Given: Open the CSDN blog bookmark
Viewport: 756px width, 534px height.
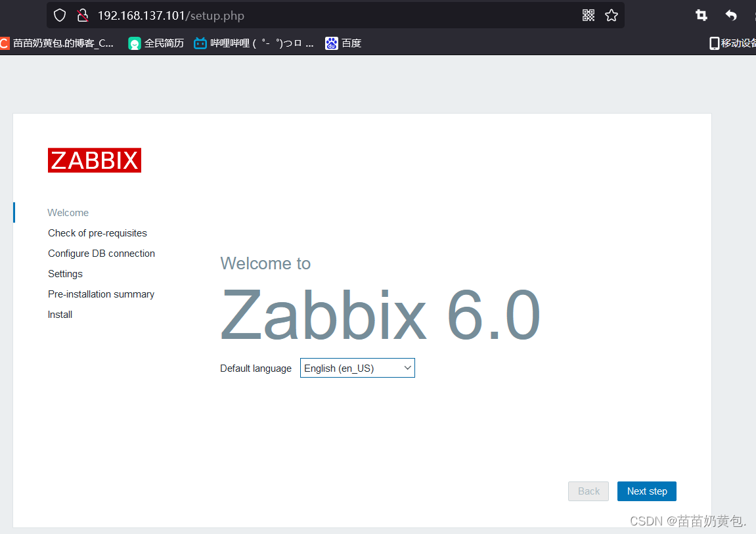Looking at the screenshot, I should click(x=57, y=43).
